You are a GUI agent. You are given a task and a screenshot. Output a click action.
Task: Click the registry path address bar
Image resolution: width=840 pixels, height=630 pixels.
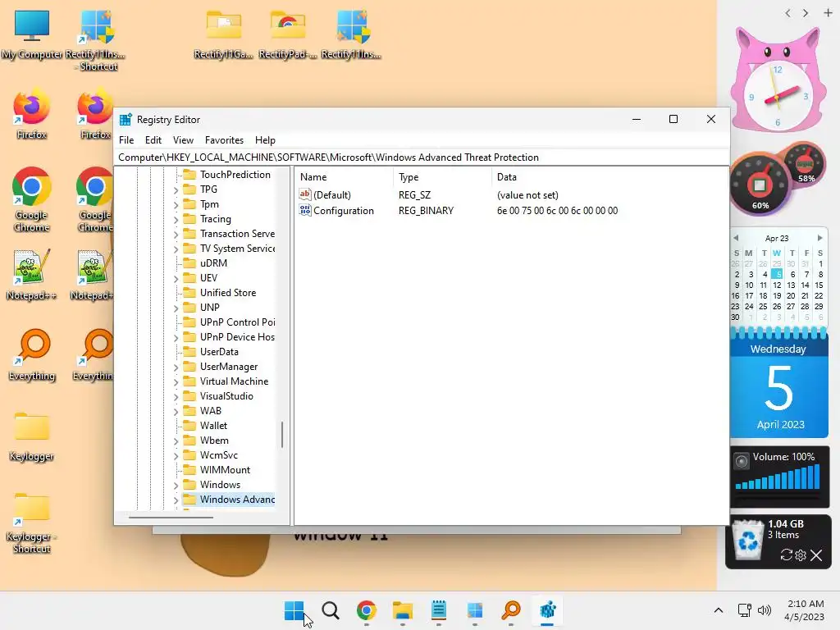tap(422, 157)
